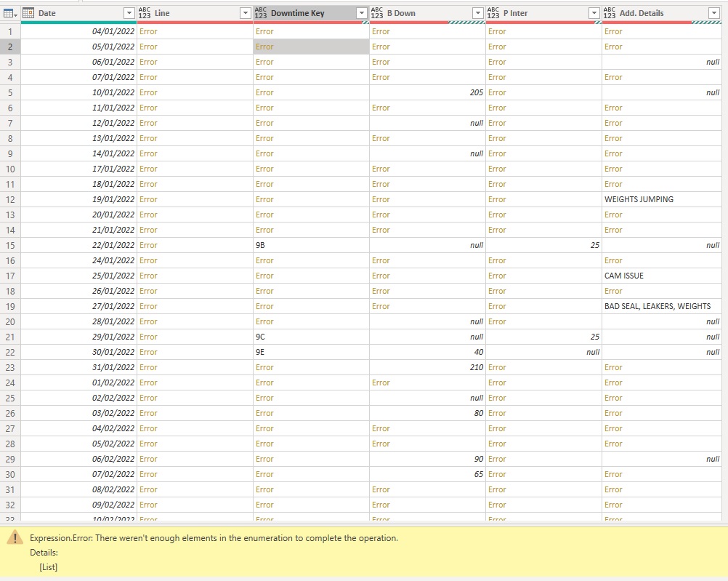Click the B Down null cell for 12/01/2022
728x581 pixels.
coord(427,123)
